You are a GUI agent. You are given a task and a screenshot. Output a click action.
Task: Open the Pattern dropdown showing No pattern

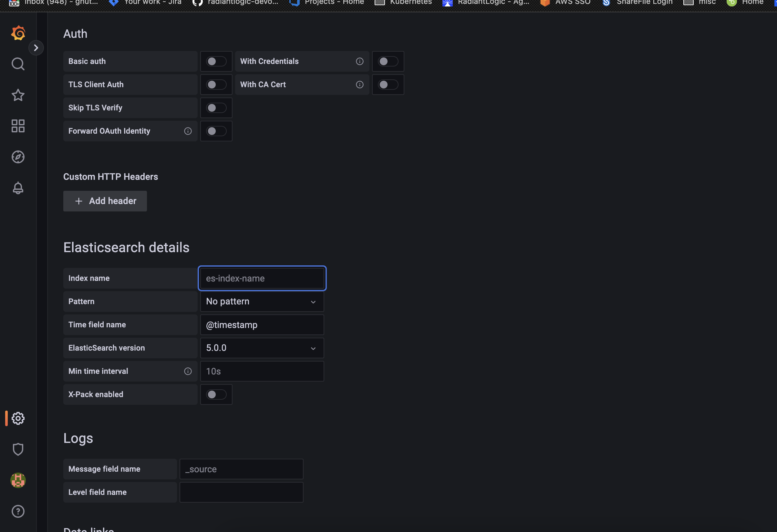[x=262, y=301]
